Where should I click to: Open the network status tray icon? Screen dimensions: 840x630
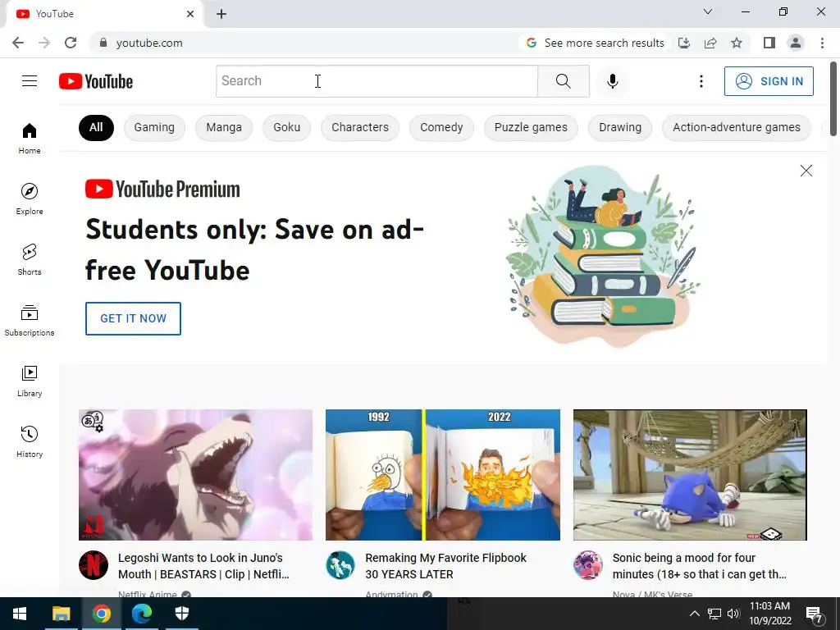(x=714, y=614)
